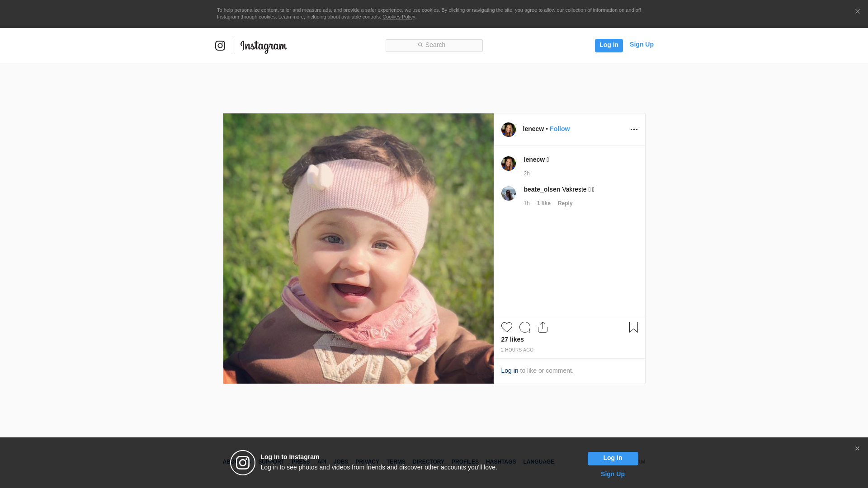Click the Instagram logo in bottom banner
The image size is (868, 488).
243,463
